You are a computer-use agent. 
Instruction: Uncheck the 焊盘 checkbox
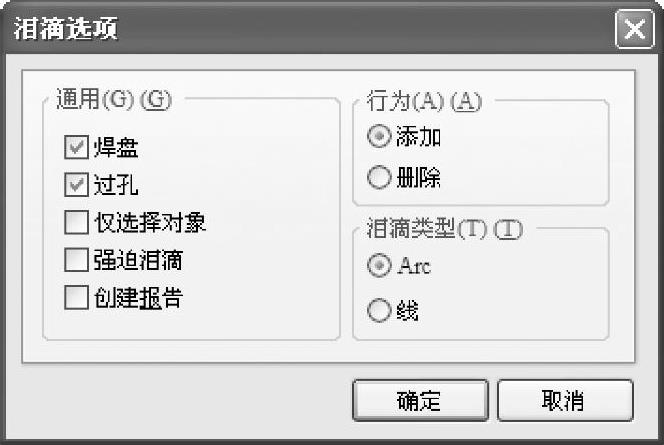[76, 148]
